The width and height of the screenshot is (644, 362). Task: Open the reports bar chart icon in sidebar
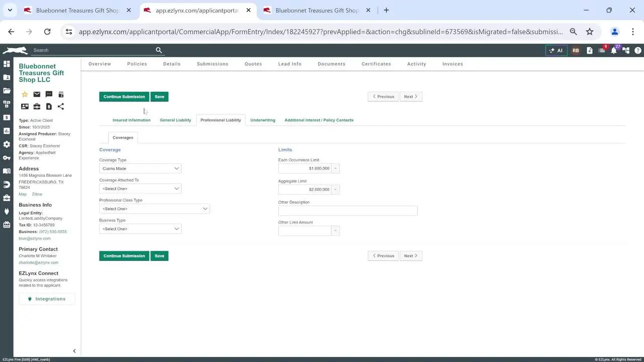tap(7, 131)
